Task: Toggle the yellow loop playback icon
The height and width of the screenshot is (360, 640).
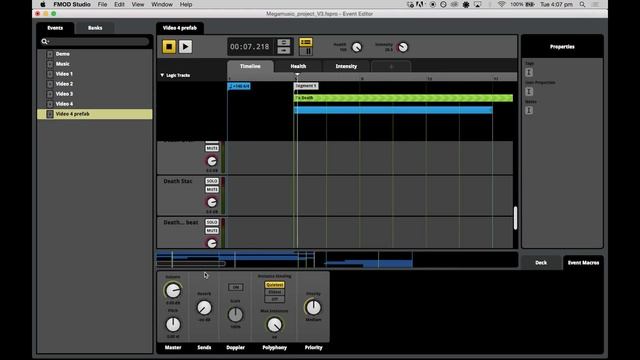Action: (x=306, y=42)
